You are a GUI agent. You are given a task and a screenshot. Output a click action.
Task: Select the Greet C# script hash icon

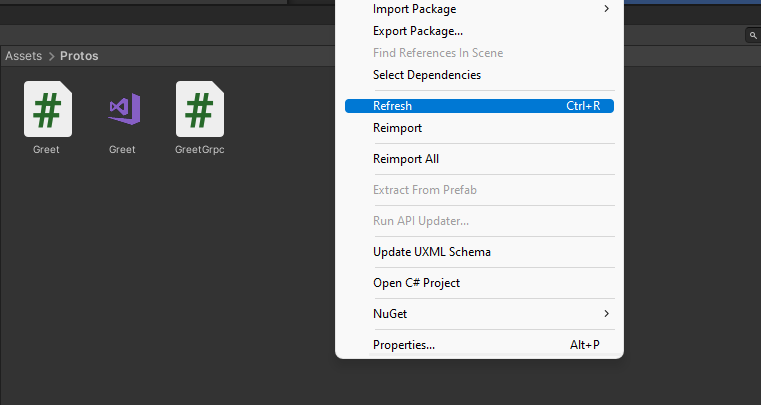47,108
